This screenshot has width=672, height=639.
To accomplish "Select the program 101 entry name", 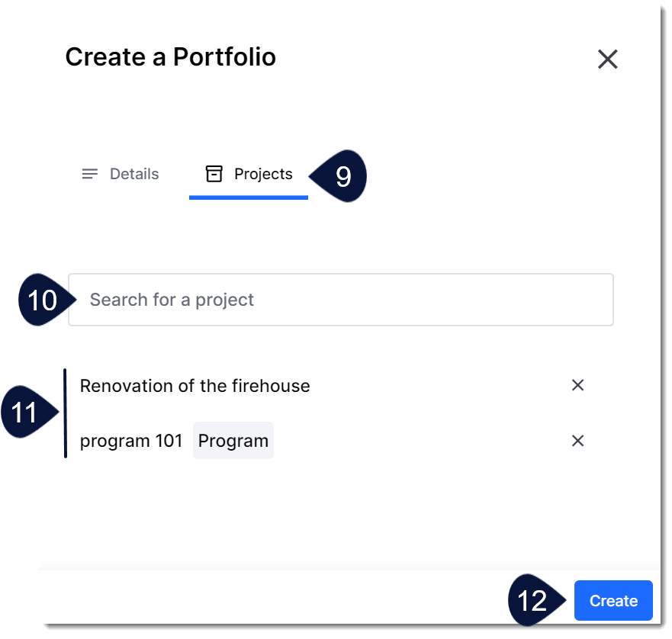I will (x=131, y=441).
